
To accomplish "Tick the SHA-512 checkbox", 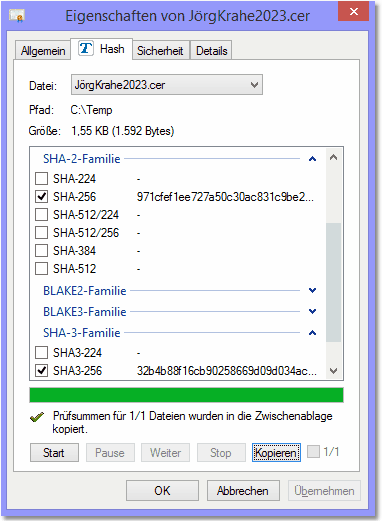I will (41, 269).
